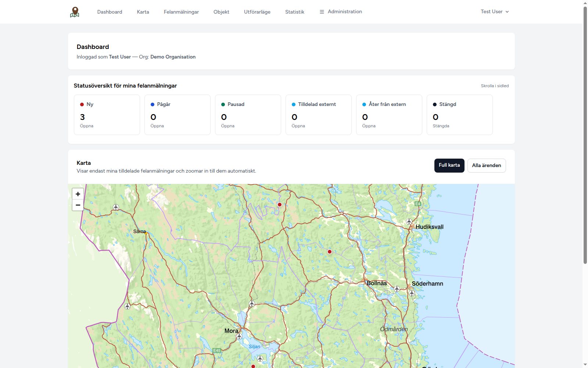Image resolution: width=588 pixels, height=368 pixels.
Task: Select the Pågår status card
Action: 178,115
